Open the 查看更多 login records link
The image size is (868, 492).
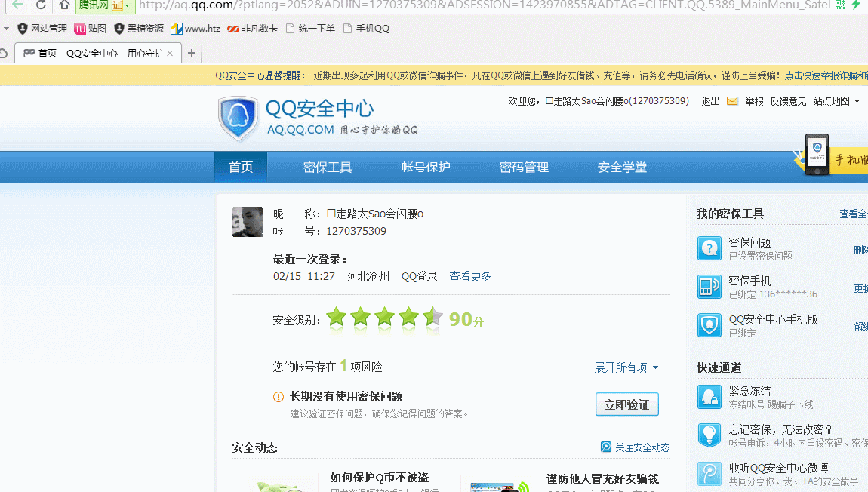coord(470,277)
